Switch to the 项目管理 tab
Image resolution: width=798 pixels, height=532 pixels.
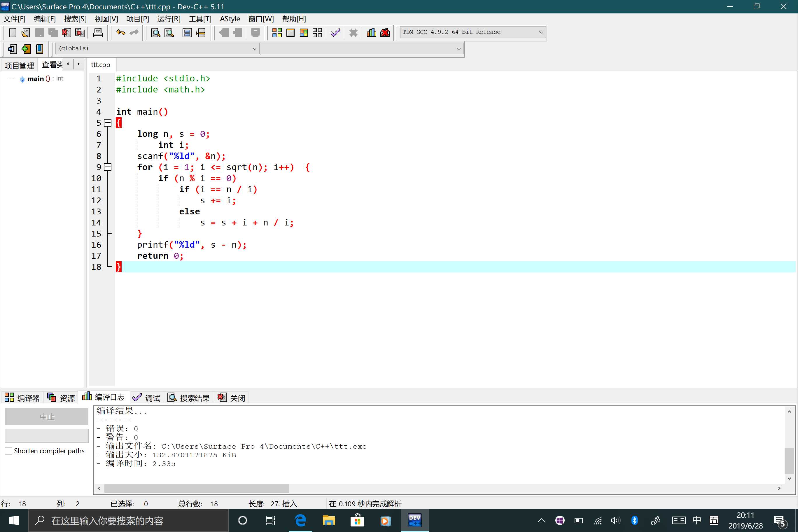19,65
